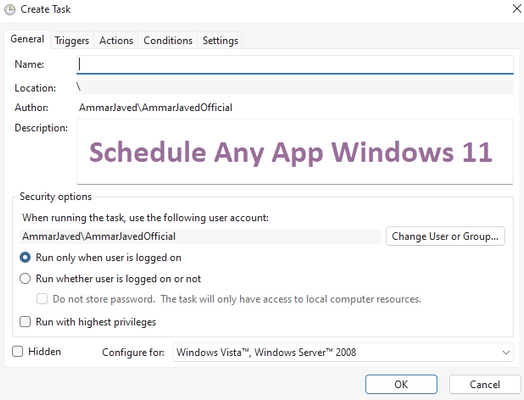Click the Create Task clock icon in title bar
The image size is (524, 400).
click(x=10, y=9)
